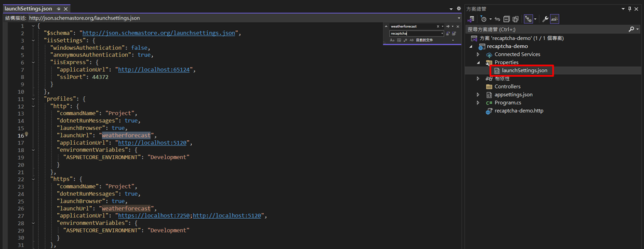Click the Replace All icon

454,33
